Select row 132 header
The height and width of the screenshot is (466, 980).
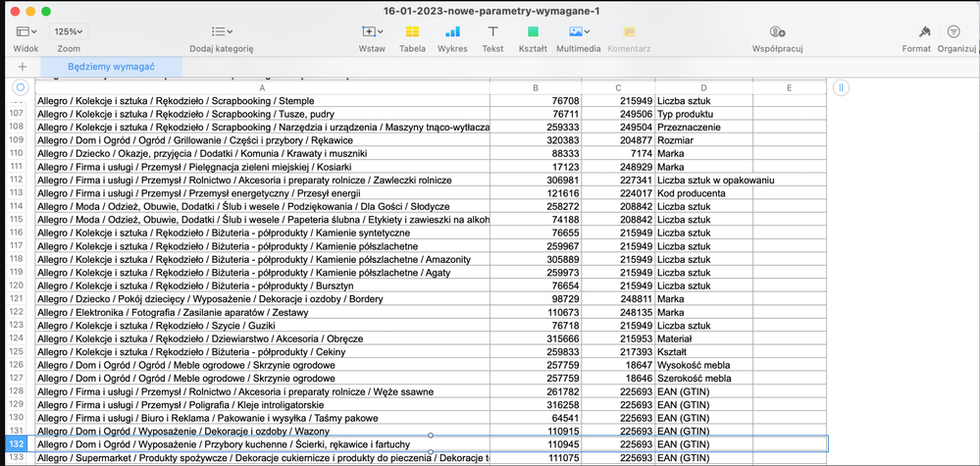pyautogui.click(x=17, y=444)
